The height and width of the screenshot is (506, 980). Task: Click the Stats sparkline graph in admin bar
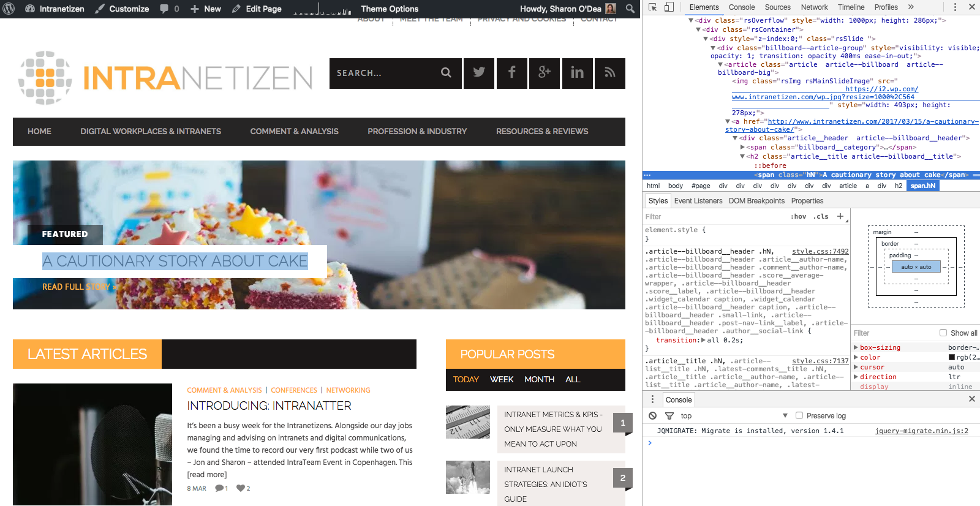(322, 9)
